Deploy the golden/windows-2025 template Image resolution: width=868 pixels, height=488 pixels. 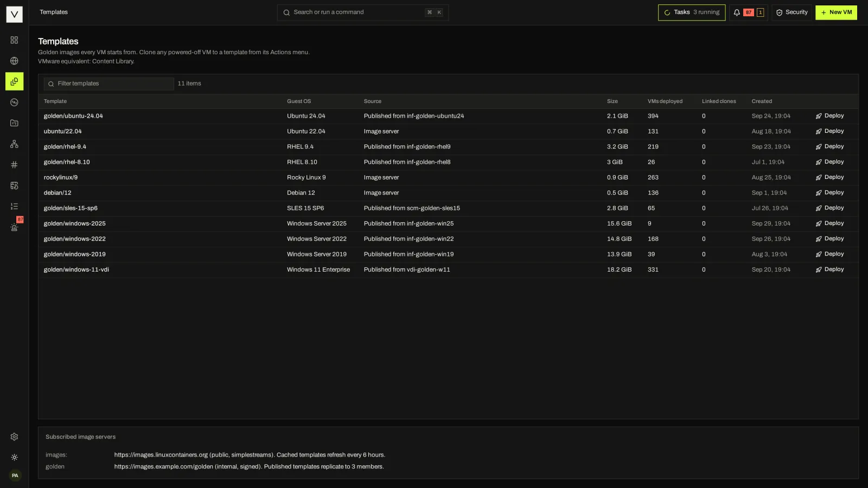[x=830, y=223]
